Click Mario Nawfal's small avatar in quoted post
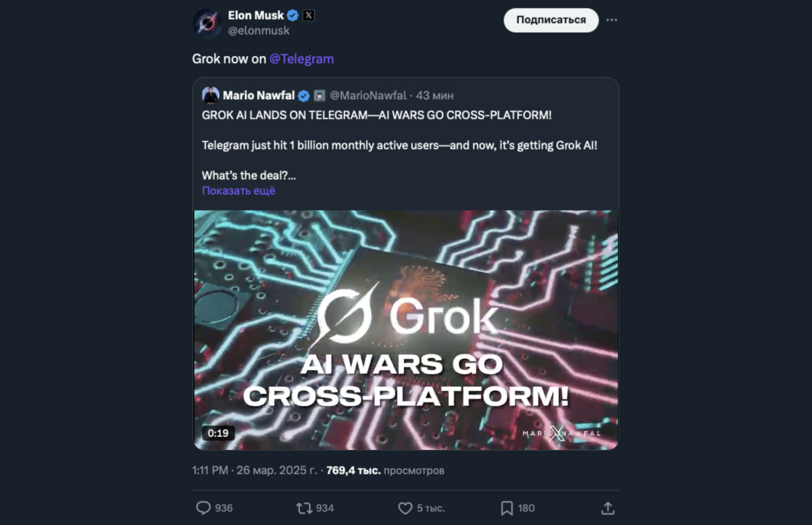 click(x=211, y=96)
